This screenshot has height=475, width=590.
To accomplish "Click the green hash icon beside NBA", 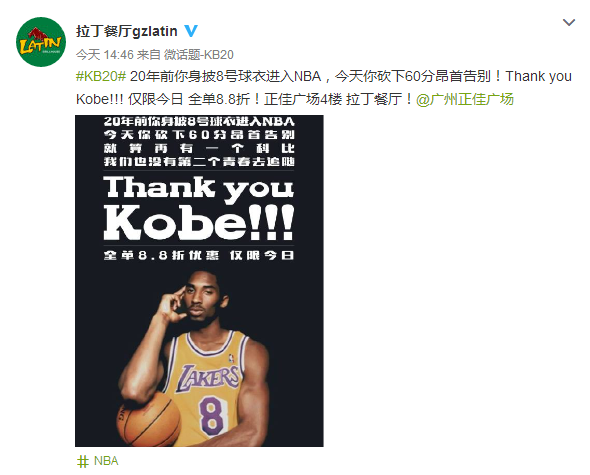I will (x=83, y=461).
